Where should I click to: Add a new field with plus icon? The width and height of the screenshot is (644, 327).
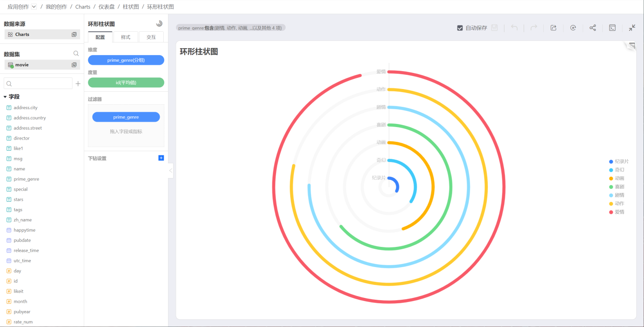pos(78,84)
